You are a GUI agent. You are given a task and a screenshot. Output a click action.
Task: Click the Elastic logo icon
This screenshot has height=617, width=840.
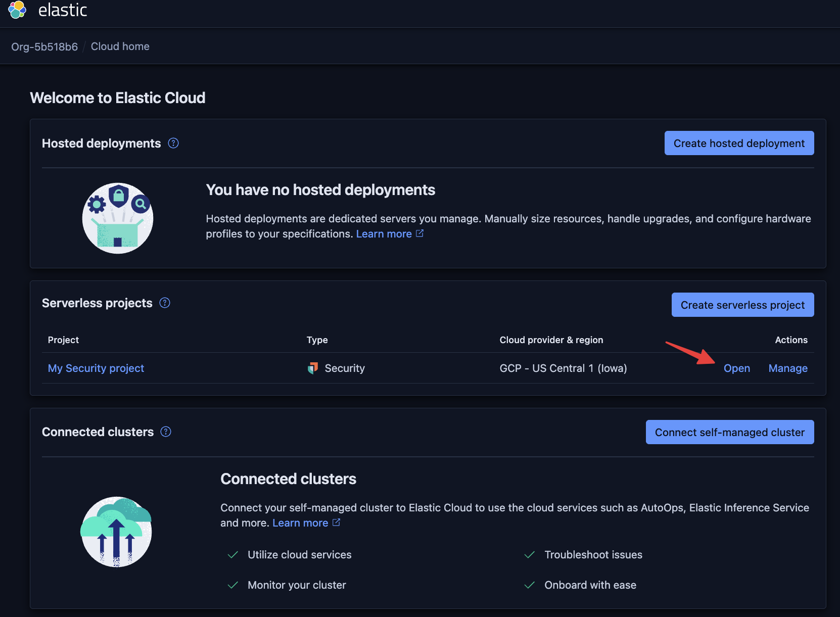17,10
